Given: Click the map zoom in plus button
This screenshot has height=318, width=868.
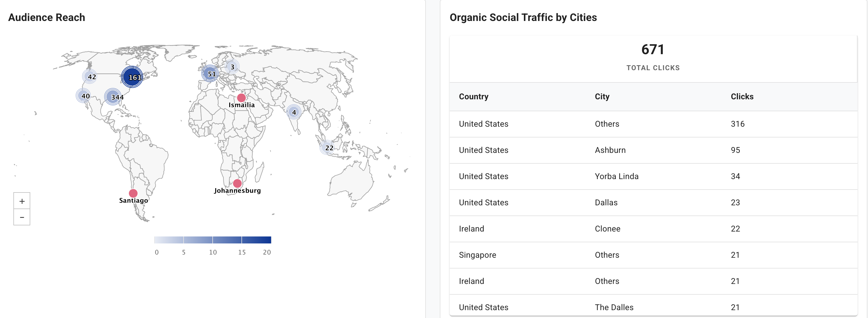Looking at the screenshot, I should pyautogui.click(x=22, y=201).
